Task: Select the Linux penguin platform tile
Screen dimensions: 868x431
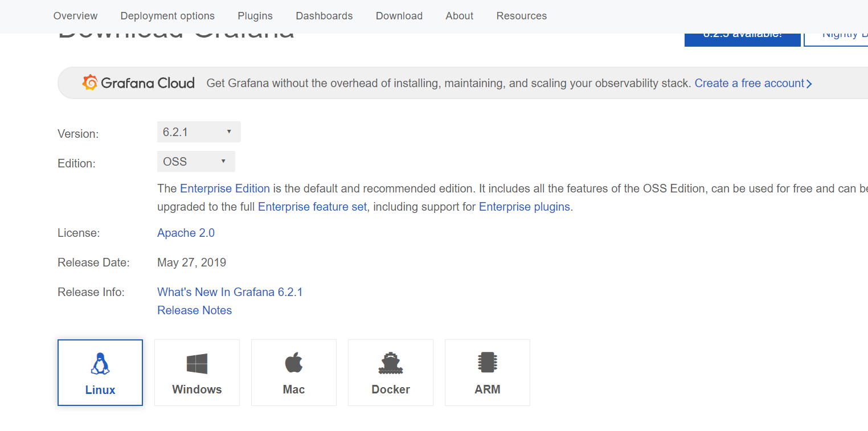Action: click(x=100, y=373)
